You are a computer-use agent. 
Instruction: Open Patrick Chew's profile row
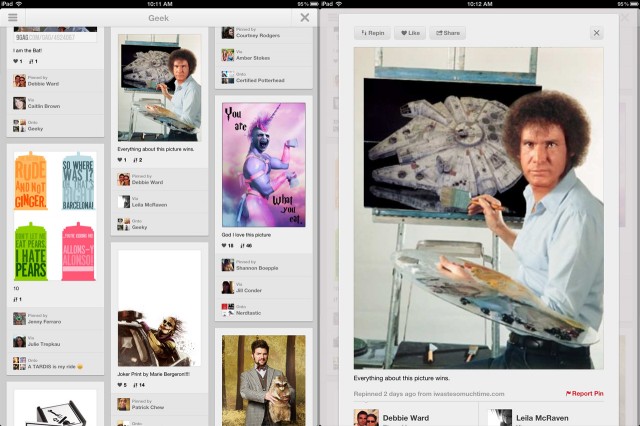point(159,404)
